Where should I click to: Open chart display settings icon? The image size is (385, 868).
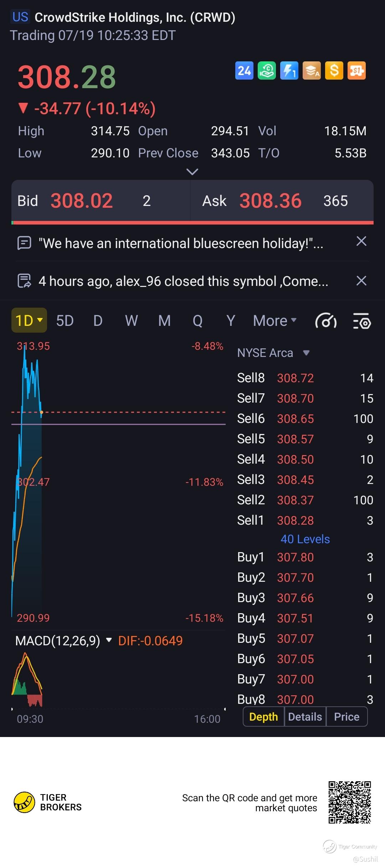(x=362, y=321)
